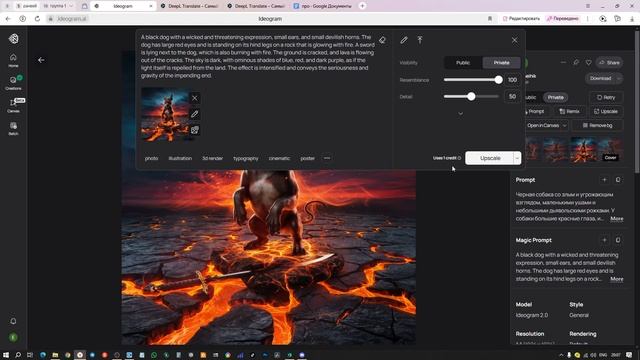
Task: Click the Remove bg button
Action: (598, 126)
